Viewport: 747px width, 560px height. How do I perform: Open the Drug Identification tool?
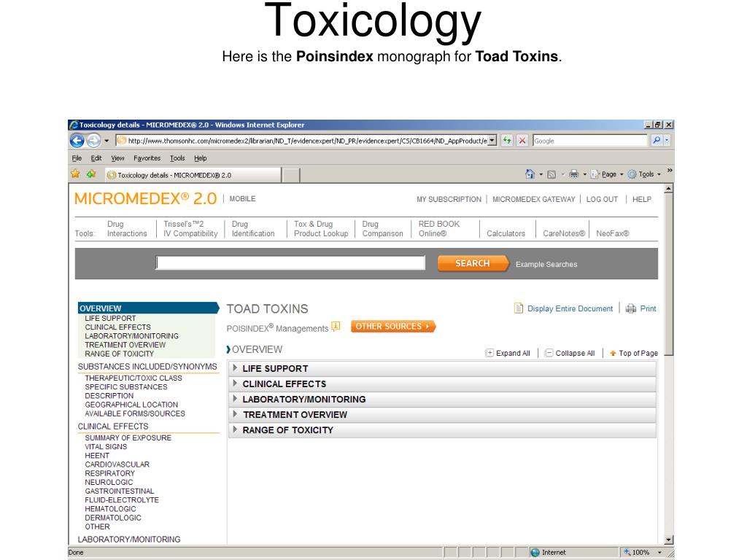click(253, 228)
